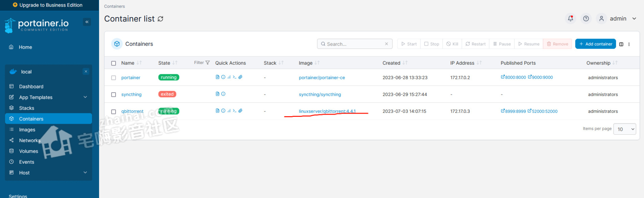Open logs for the qbittorrent container

[218, 111]
